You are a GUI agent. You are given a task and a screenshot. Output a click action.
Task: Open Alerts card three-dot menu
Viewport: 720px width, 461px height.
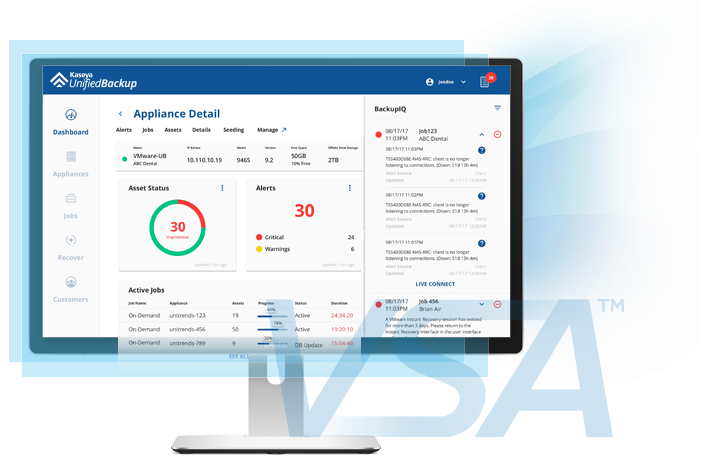pyautogui.click(x=349, y=188)
